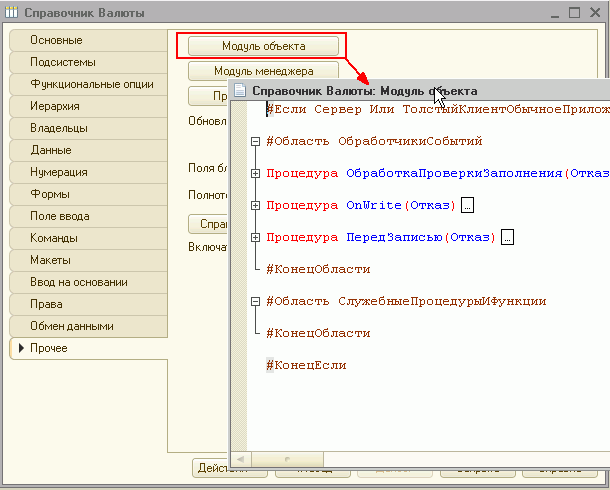Viewport: 610px width, 490px height.
Task: Click ellipsis box after ПередЗаписью(Отказ)
Action: 507,237
